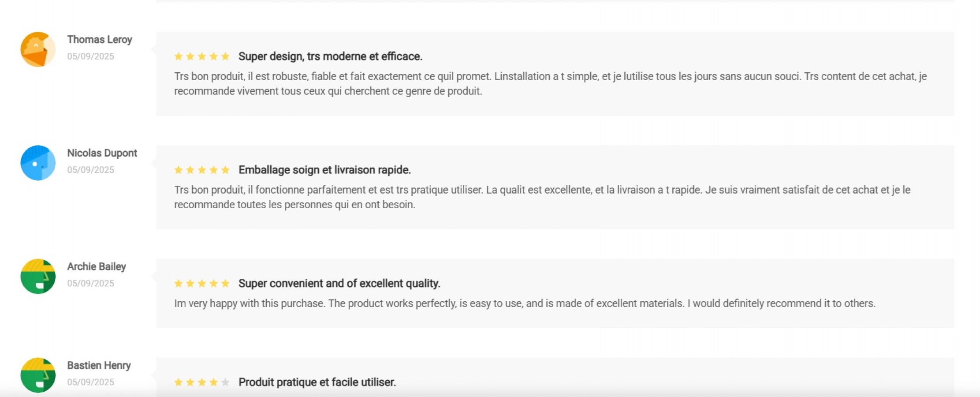Click the star rating on Nicolas Dupont's review
This screenshot has width=980, height=397.
tap(202, 170)
